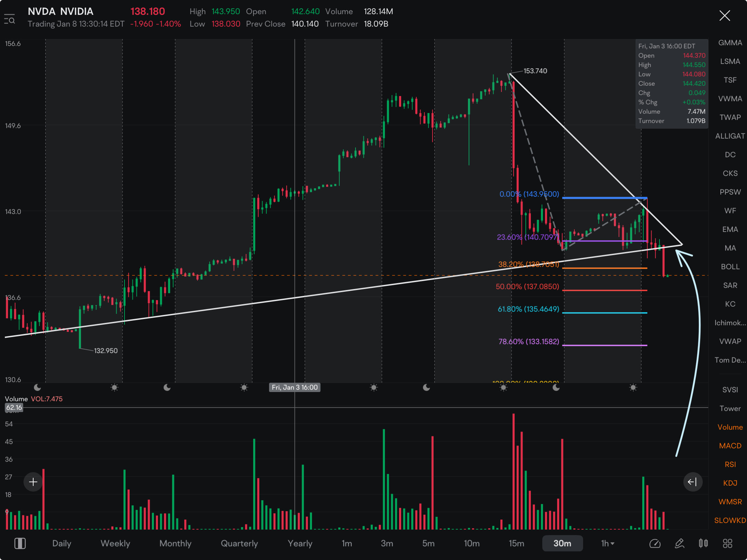Image resolution: width=747 pixels, height=560 pixels.
Task: Open the speed gauge indicator icon
Action: (x=655, y=543)
